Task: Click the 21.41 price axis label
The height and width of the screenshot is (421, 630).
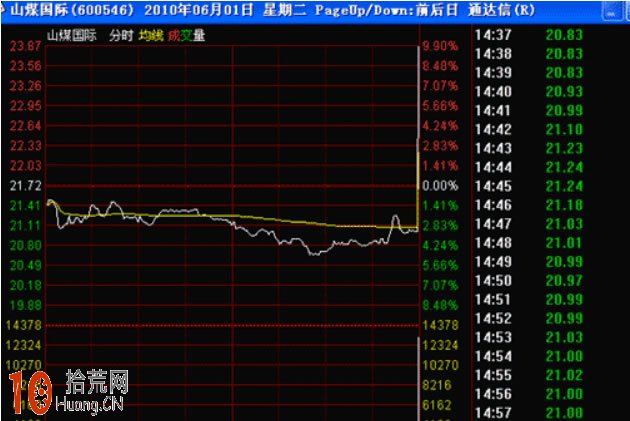Action: coord(25,206)
